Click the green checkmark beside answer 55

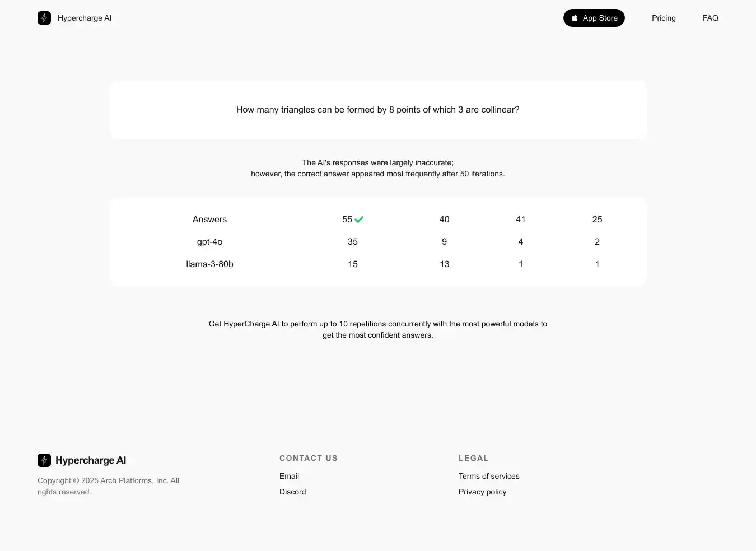tap(359, 220)
